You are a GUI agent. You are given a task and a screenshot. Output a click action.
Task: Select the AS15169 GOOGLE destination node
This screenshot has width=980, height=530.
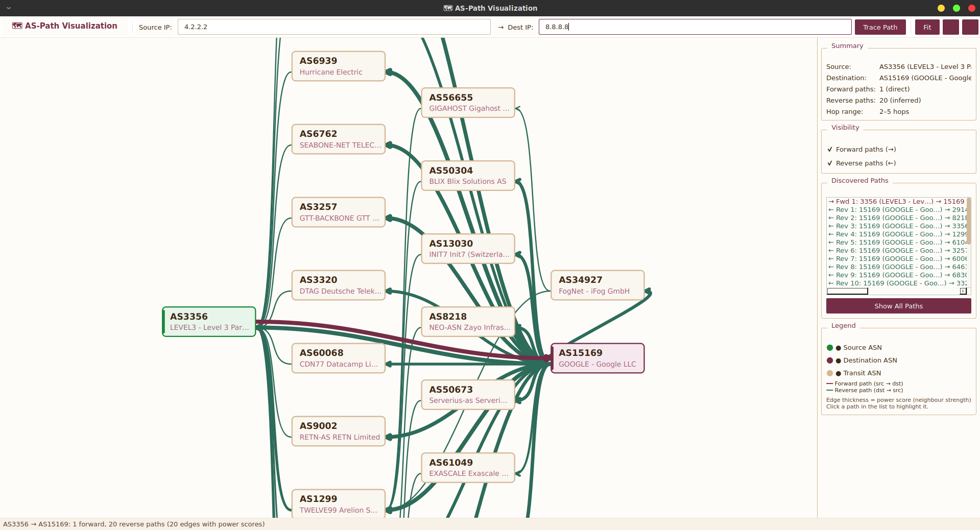[597, 358]
